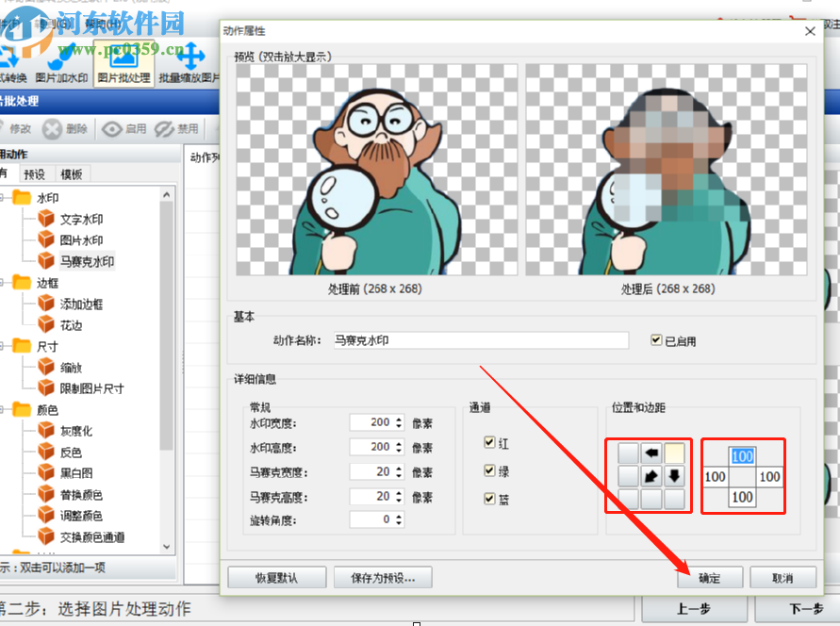Click the right margin 100 field
Image resolution: width=840 pixels, height=626 pixels.
770,477
